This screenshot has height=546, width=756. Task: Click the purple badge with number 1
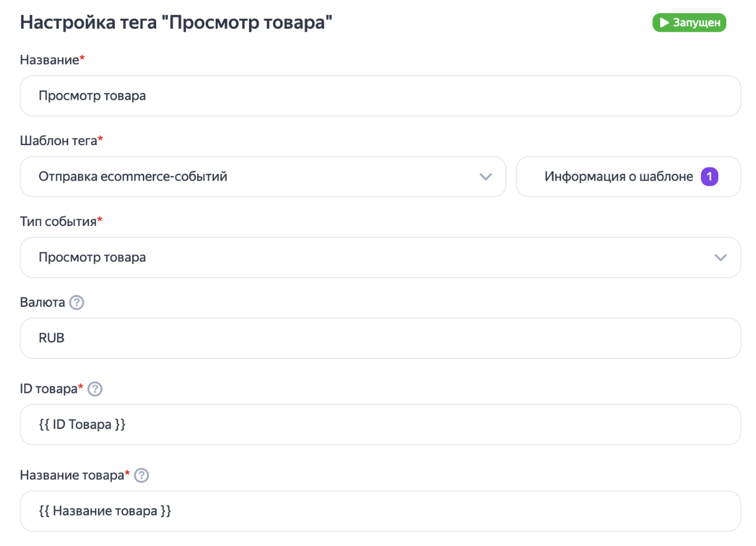click(x=710, y=177)
